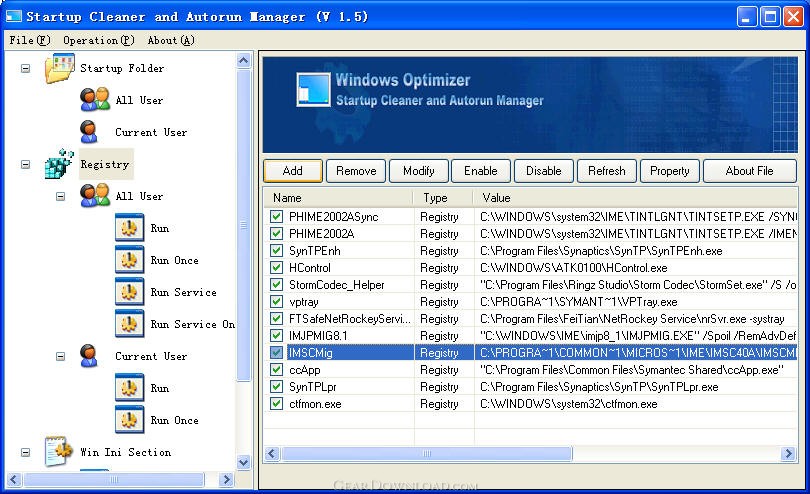Click the All User icon under Startup Folder
This screenshot has width=810, height=494.
(95, 99)
